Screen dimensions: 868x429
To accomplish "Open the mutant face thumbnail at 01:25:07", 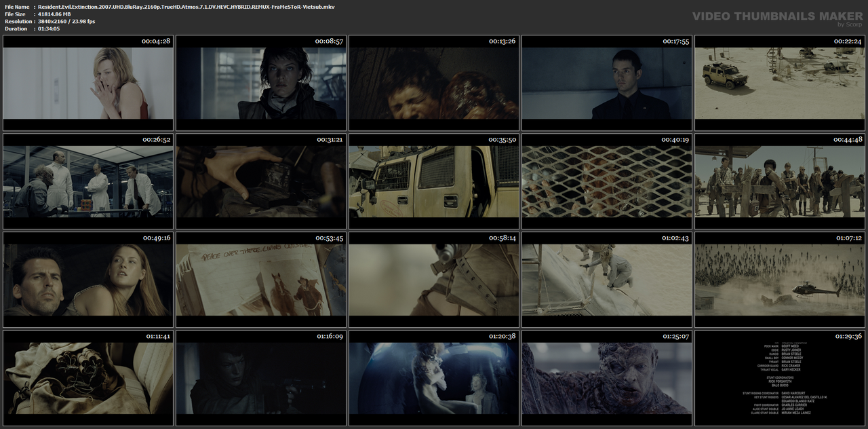I will [x=607, y=378].
